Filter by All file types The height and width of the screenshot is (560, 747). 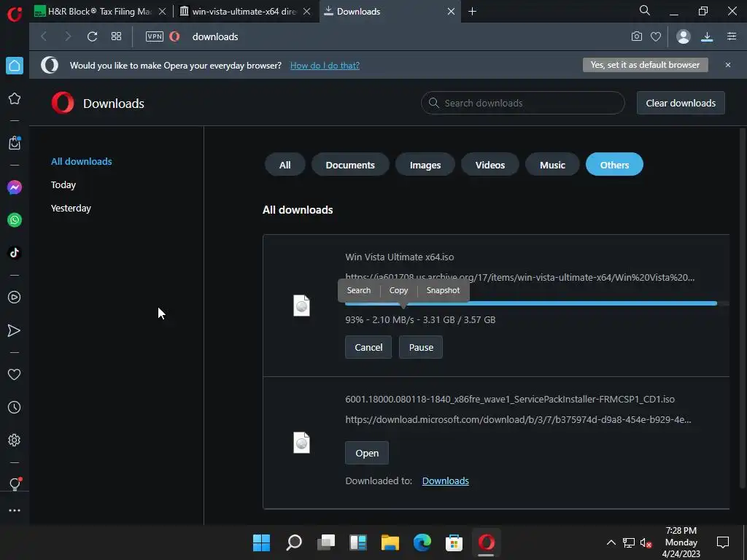pyautogui.click(x=285, y=165)
